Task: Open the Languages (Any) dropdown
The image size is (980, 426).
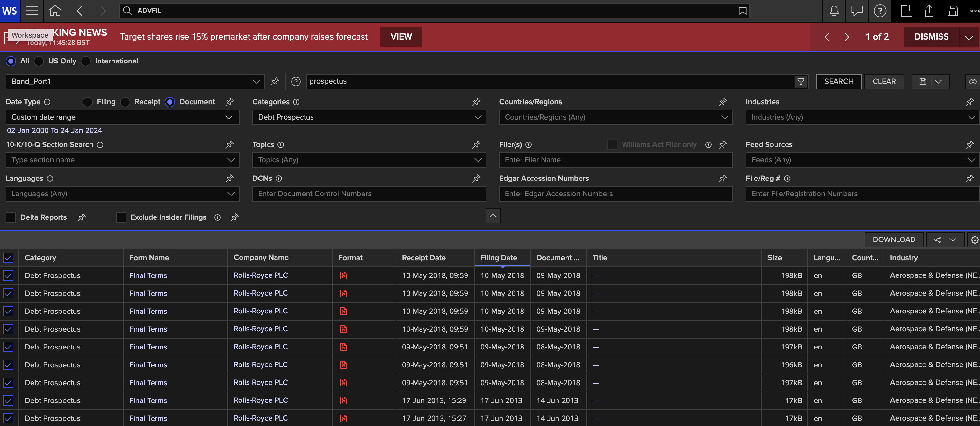Action: pos(122,194)
